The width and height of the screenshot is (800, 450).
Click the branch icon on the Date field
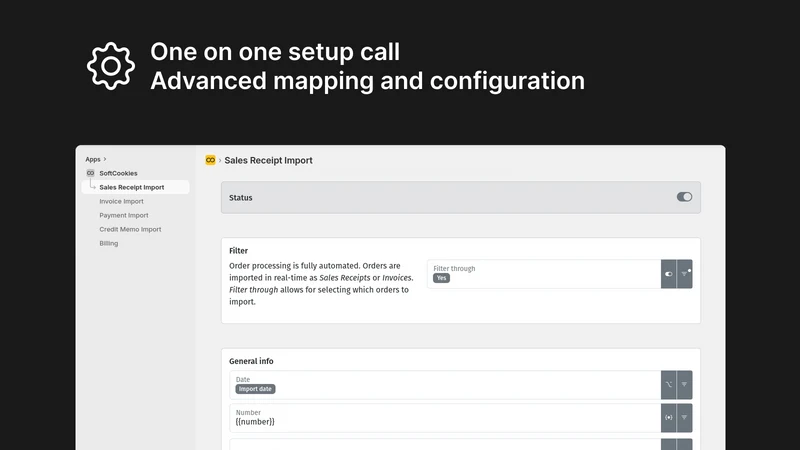(x=668, y=385)
